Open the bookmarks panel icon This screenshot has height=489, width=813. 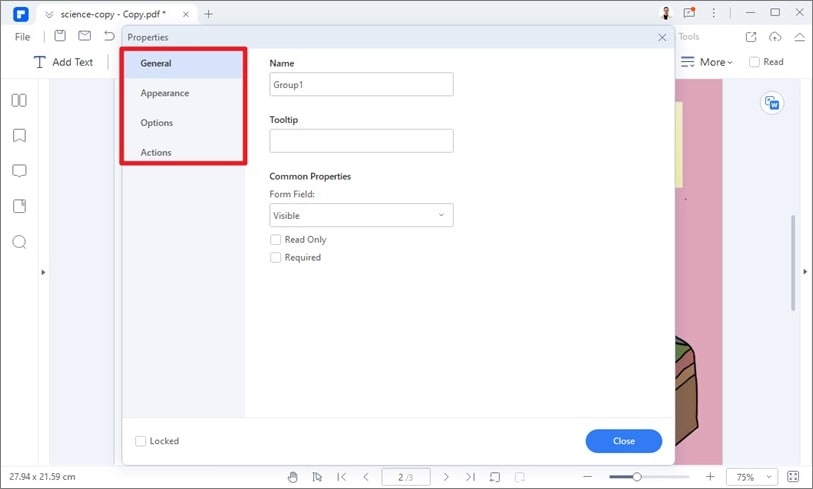click(x=18, y=136)
